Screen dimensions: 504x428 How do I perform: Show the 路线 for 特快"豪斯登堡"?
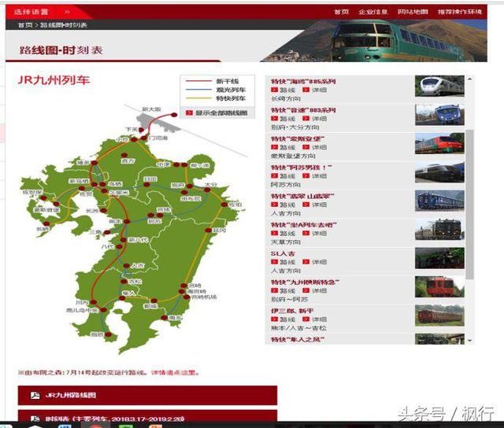pos(283,147)
